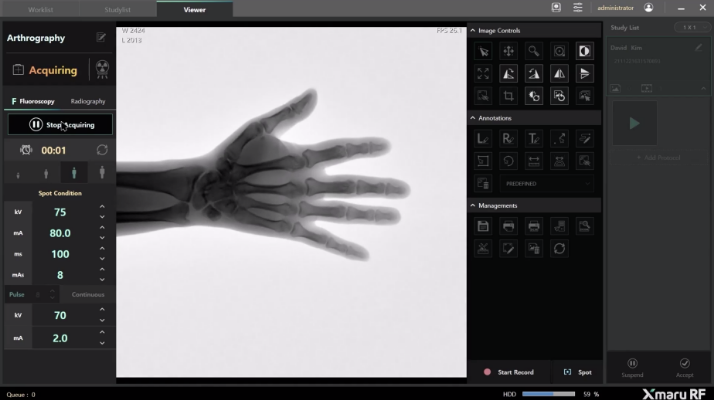
Task: Click the Suspend study button
Action: click(x=632, y=368)
